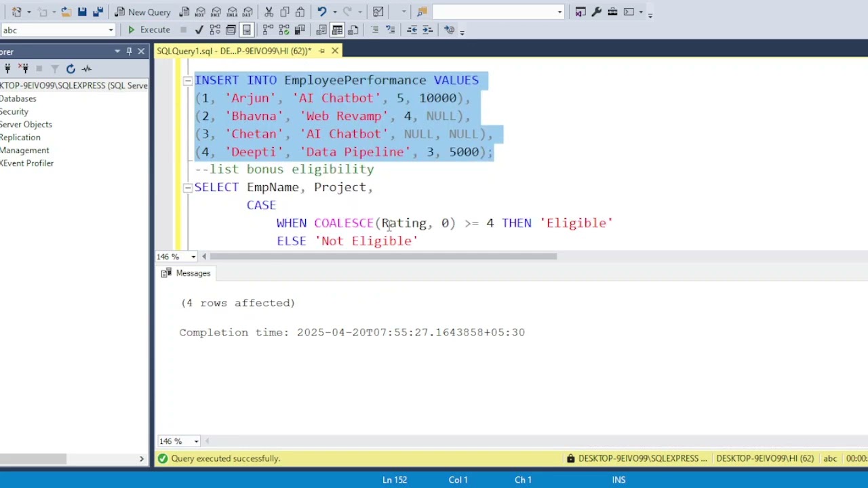Click the New Query button
868x488 pixels.
[x=142, y=12]
